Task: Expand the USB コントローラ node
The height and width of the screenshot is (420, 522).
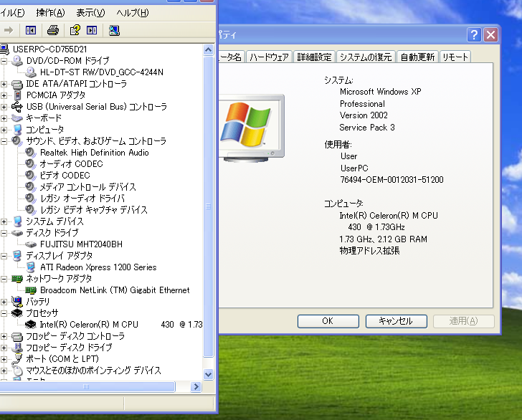Action: (4, 107)
